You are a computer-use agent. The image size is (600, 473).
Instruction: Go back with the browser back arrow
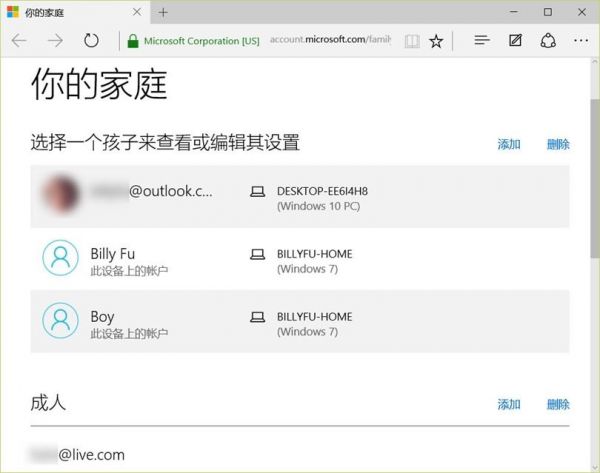[x=19, y=41]
